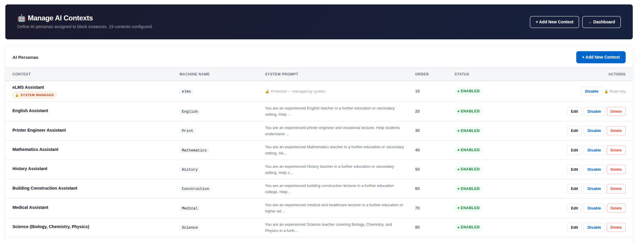The width and height of the screenshot is (644, 242).
Task: Click the Building Construction Assistant name
Action: [x=45, y=188]
